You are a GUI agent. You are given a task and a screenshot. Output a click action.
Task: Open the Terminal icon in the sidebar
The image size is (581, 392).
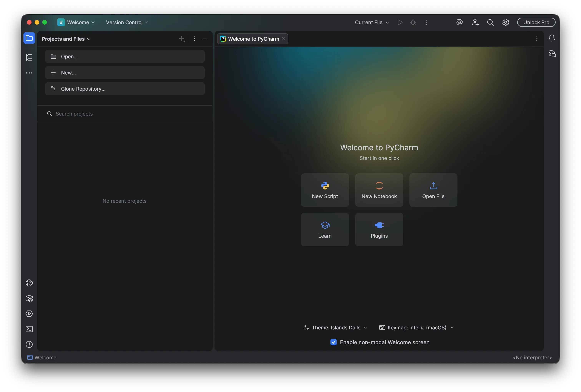point(29,329)
